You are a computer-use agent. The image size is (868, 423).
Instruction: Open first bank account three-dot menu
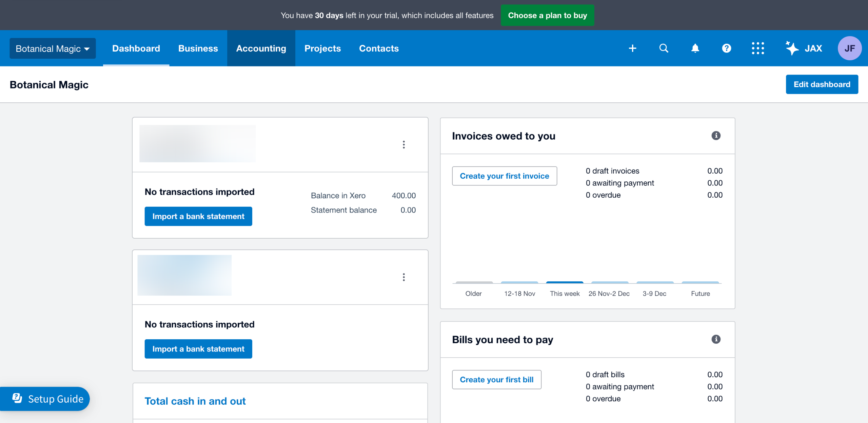403,145
